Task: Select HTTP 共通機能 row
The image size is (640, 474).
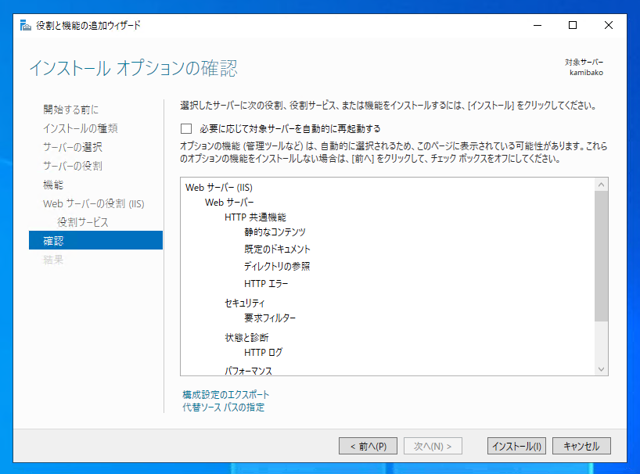Action: [x=255, y=217]
